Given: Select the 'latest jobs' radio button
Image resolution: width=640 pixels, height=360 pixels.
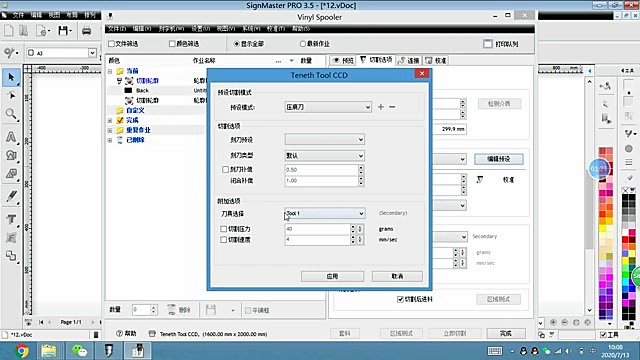Looking at the screenshot, I should point(302,44).
